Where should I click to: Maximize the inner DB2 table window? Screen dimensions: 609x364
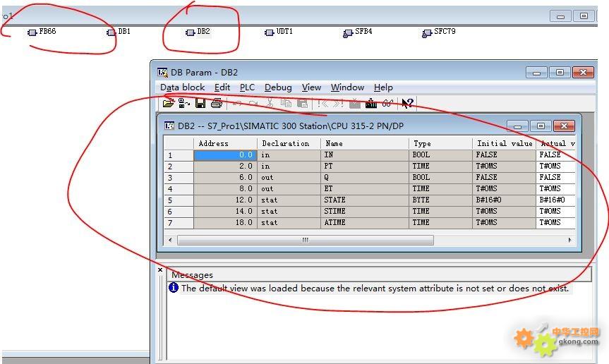541,126
